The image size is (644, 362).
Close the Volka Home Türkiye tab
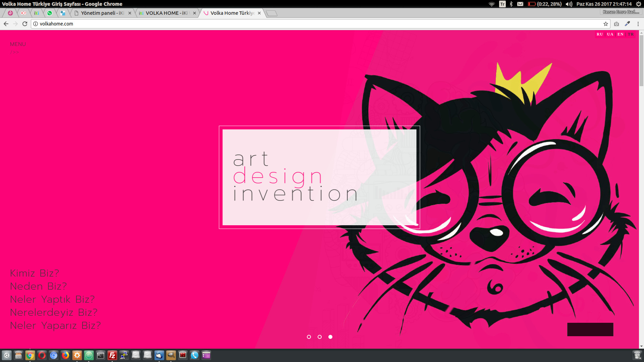pyautogui.click(x=259, y=13)
